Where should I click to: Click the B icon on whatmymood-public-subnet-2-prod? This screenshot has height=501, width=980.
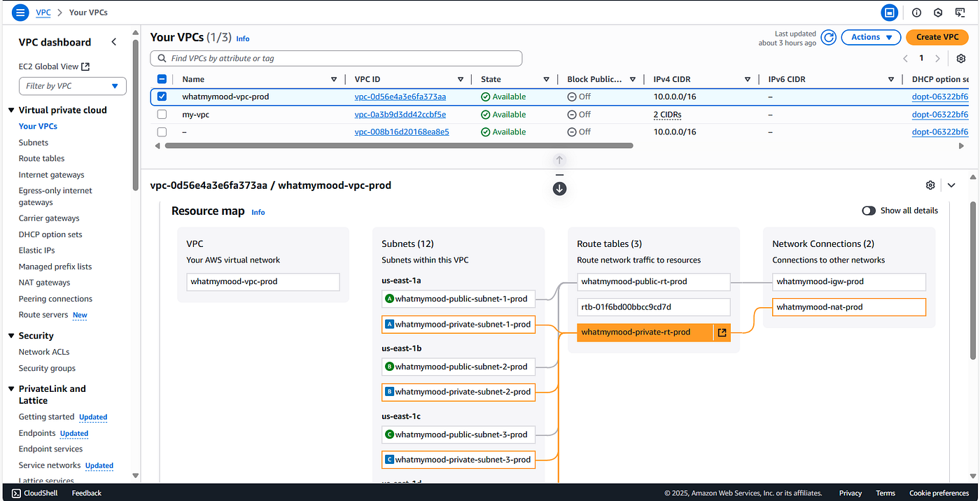click(389, 366)
